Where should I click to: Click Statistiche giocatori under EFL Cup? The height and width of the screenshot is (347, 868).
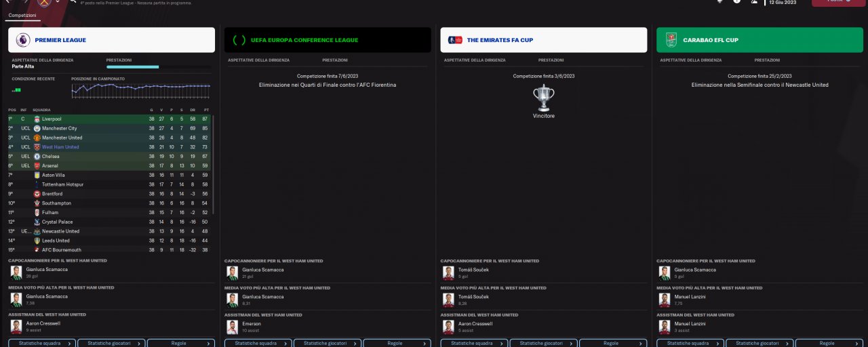click(759, 343)
